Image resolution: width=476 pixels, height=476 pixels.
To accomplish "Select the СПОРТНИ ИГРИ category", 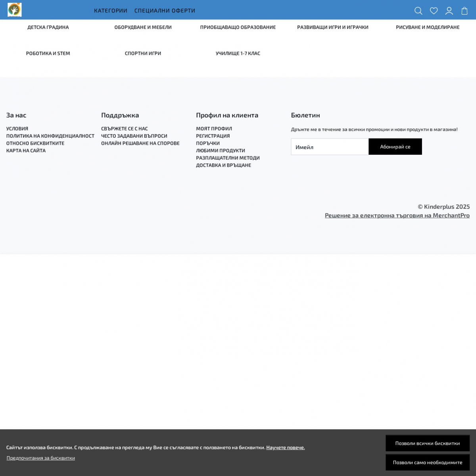I will [143, 54].
